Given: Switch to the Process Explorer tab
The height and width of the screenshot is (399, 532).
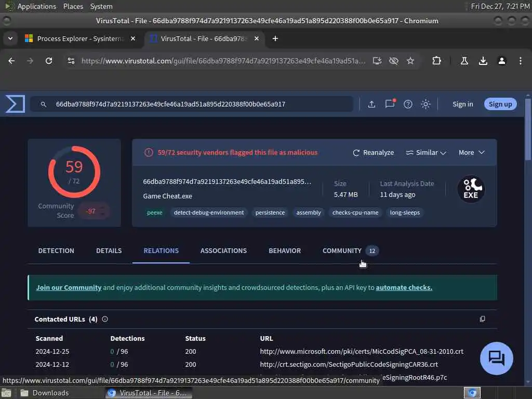Looking at the screenshot, I should point(79,38).
